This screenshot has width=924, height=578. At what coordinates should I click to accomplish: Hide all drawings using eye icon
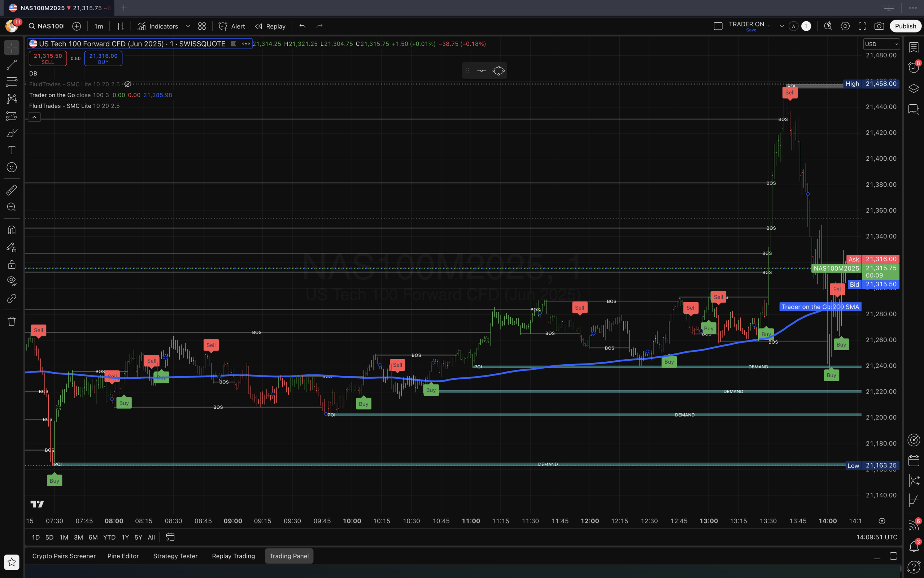pyautogui.click(x=12, y=281)
